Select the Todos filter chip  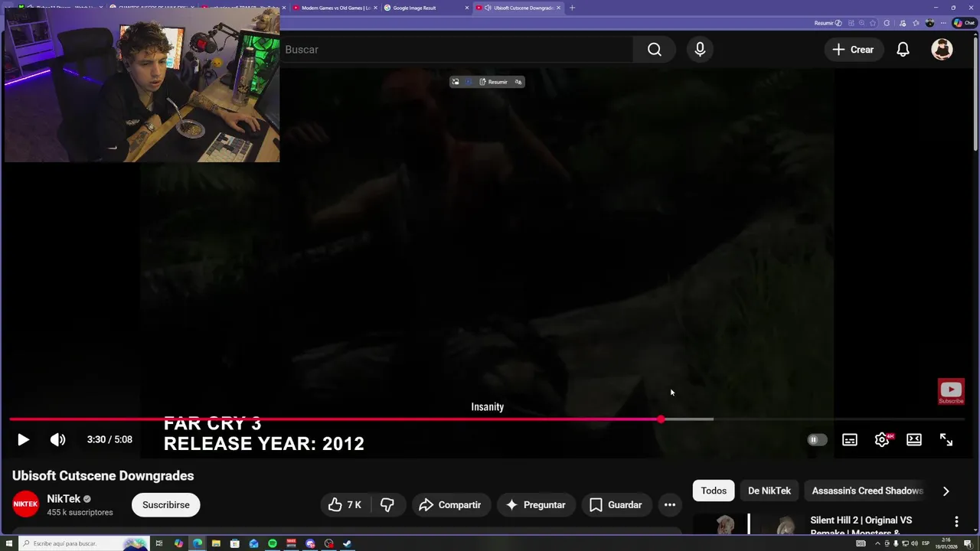pyautogui.click(x=714, y=491)
